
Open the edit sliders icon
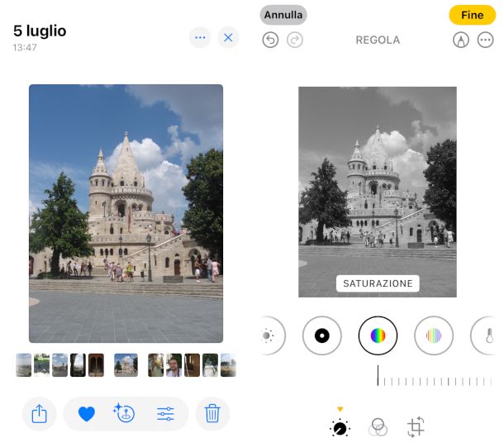[165, 414]
